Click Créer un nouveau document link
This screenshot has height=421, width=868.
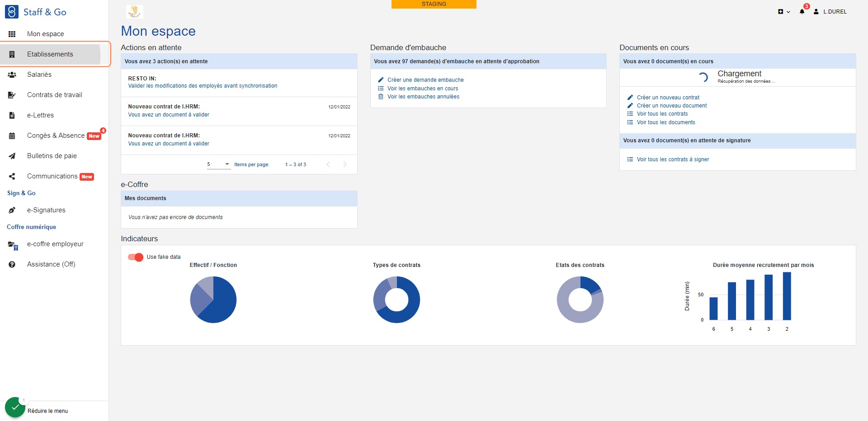(x=672, y=106)
